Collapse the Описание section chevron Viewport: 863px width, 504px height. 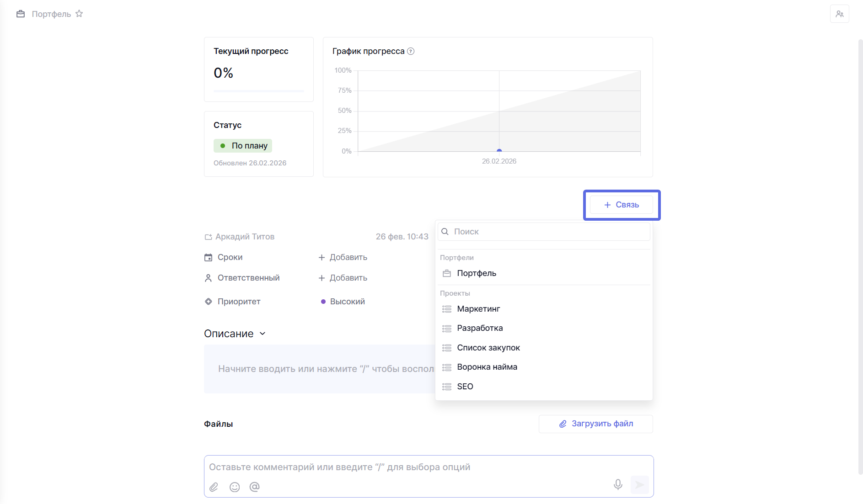pyautogui.click(x=263, y=334)
